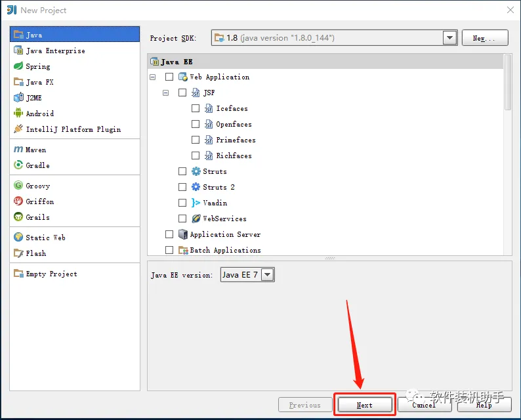521x420 pixels.
Task: Click the Batch Applications folder icon
Action: coord(183,250)
